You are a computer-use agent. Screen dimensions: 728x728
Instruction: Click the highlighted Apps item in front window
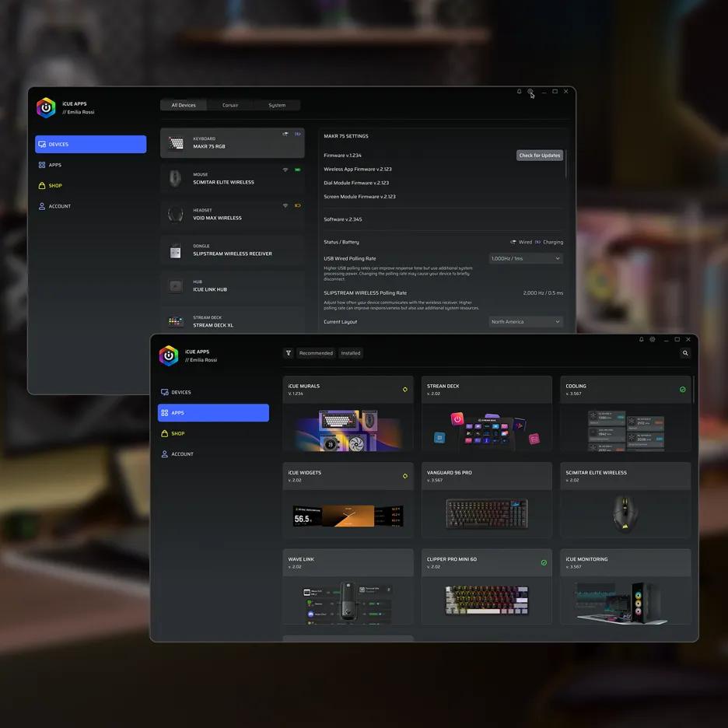(x=213, y=413)
